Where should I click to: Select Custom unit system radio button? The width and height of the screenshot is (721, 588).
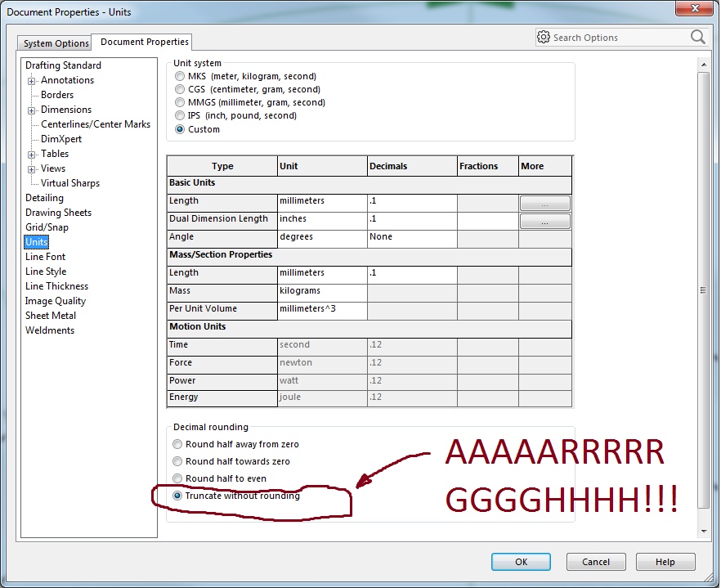pos(179,129)
